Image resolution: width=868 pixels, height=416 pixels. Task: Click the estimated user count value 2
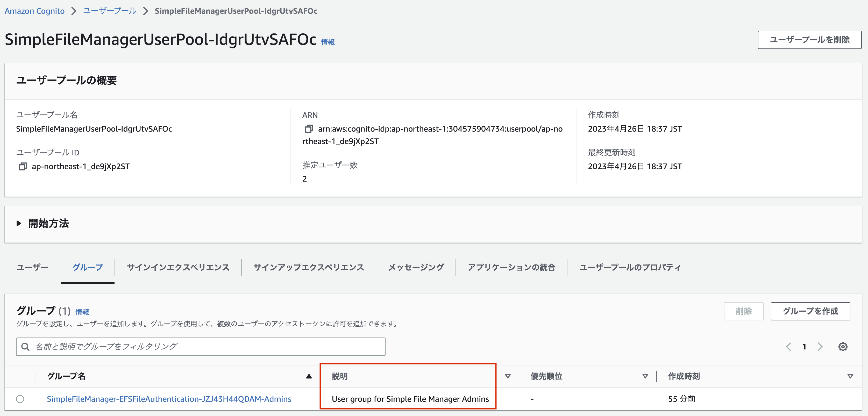[x=304, y=178]
